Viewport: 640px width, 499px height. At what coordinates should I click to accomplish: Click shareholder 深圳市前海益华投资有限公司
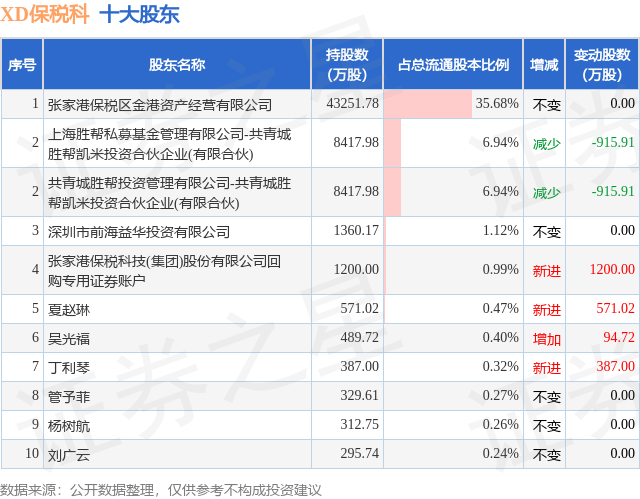(139, 232)
